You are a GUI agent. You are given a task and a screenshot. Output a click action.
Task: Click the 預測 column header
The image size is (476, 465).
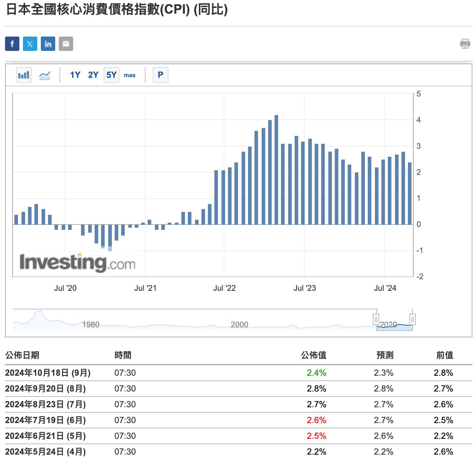(385, 355)
